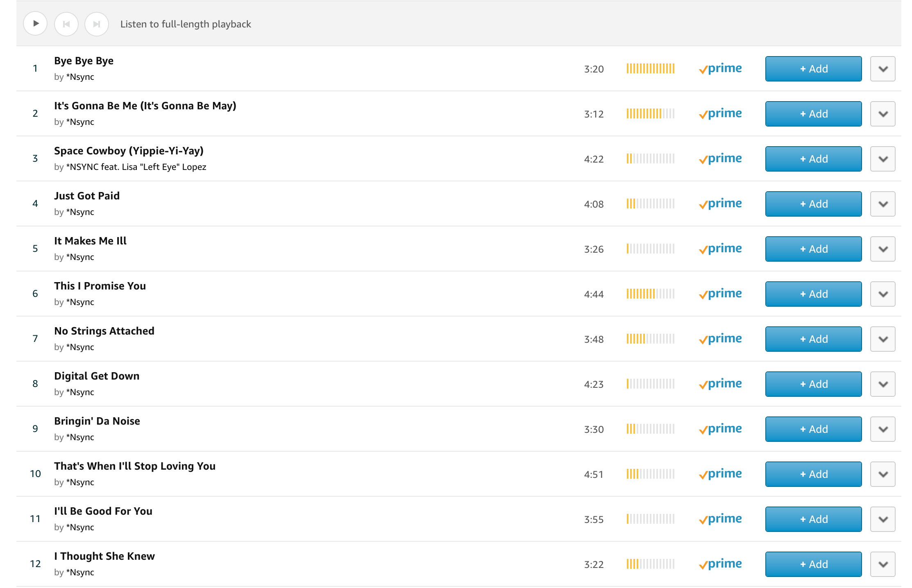Viewport: 912px width, 588px height.
Task: Add Space Cowboy (Yippie-Yi-Yay) track
Action: (813, 159)
